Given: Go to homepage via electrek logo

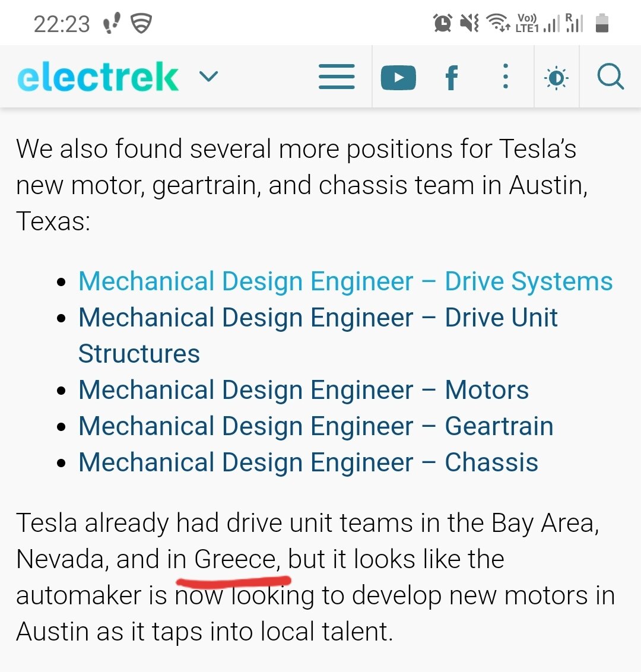Looking at the screenshot, I should [x=98, y=77].
